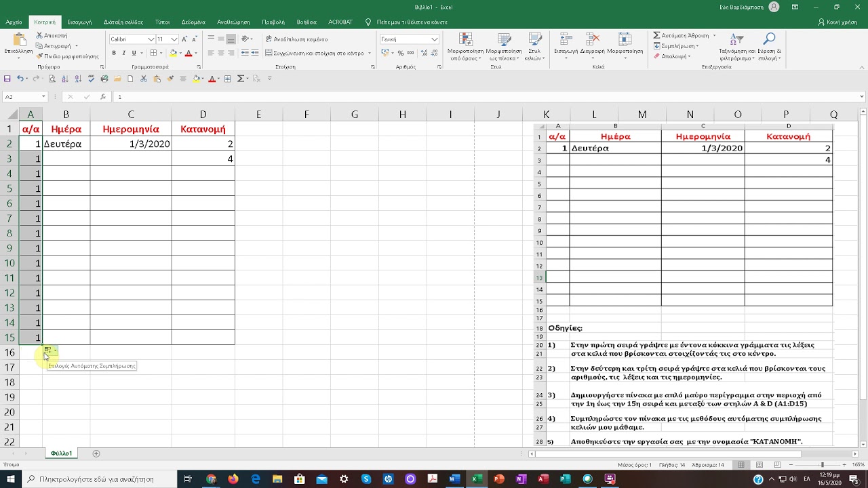
Task: Toggle Bold formatting in the ribbon
Action: 115,53
